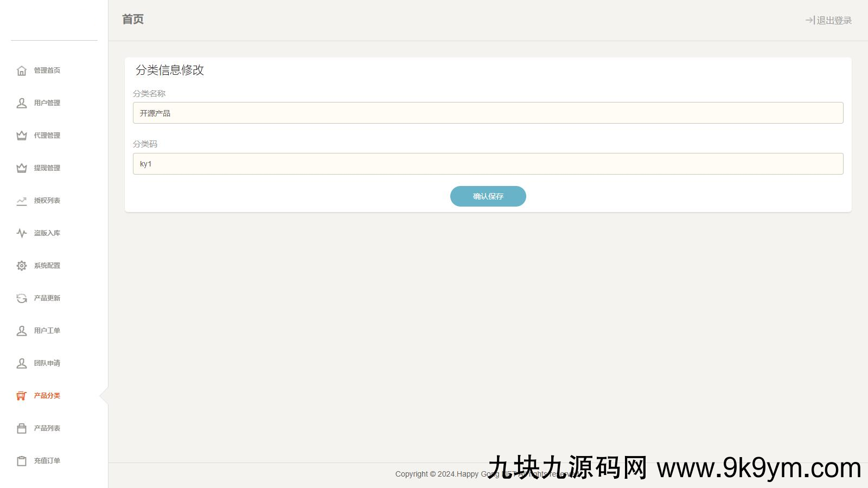The image size is (868, 488).
Task: Click the pulse icon beside 盗版入库
Action: tap(22, 233)
